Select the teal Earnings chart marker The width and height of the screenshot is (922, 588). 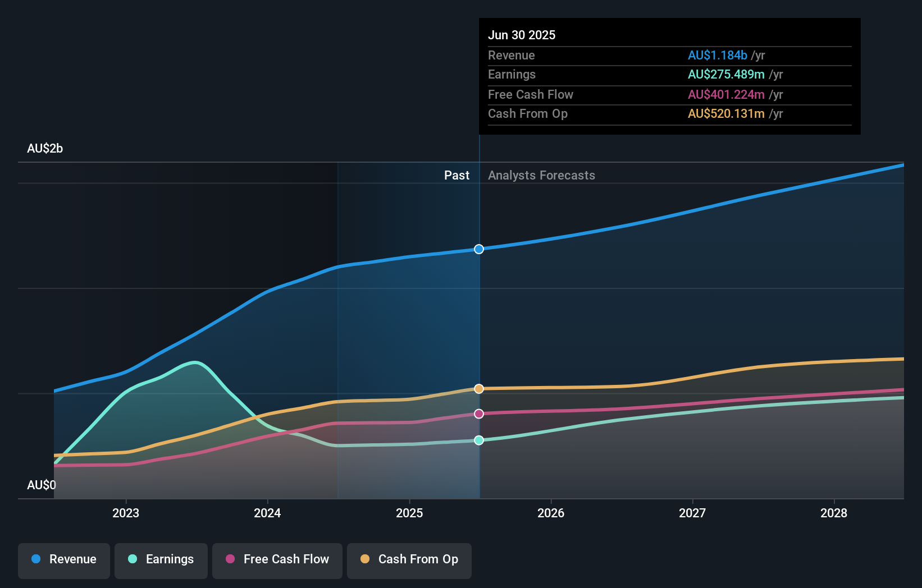[478, 440]
